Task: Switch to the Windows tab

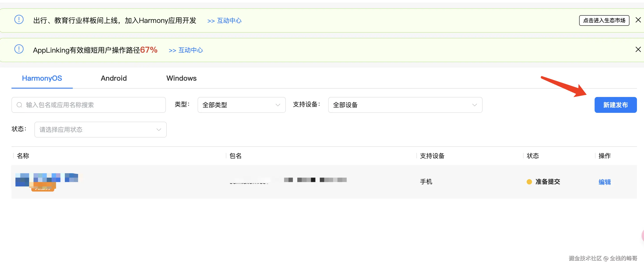Action: click(181, 78)
